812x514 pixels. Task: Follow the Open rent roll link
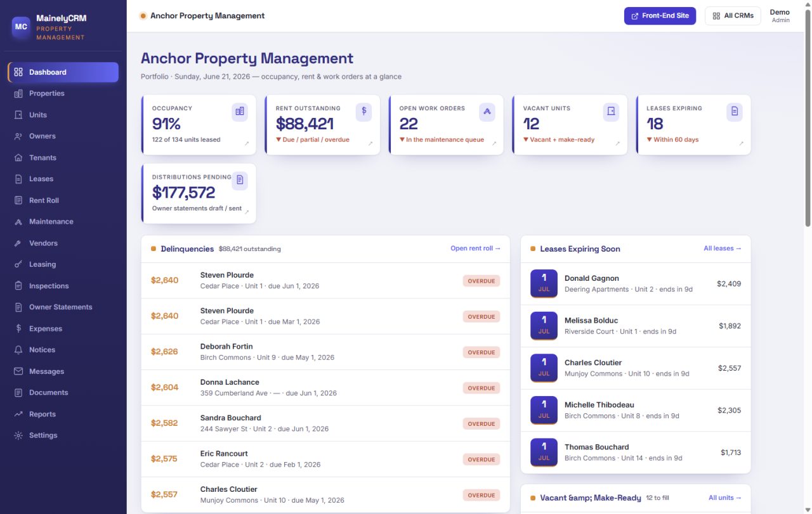coord(475,248)
